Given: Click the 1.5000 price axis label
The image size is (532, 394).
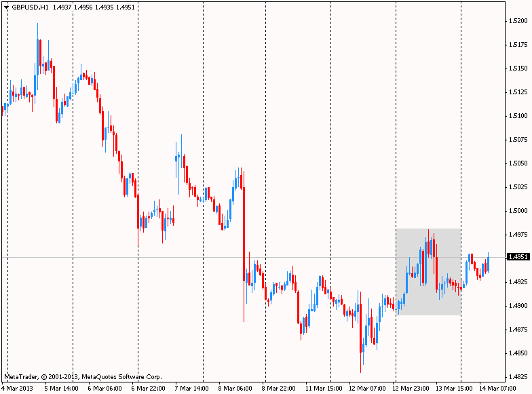Looking at the screenshot, I should coord(518,210).
